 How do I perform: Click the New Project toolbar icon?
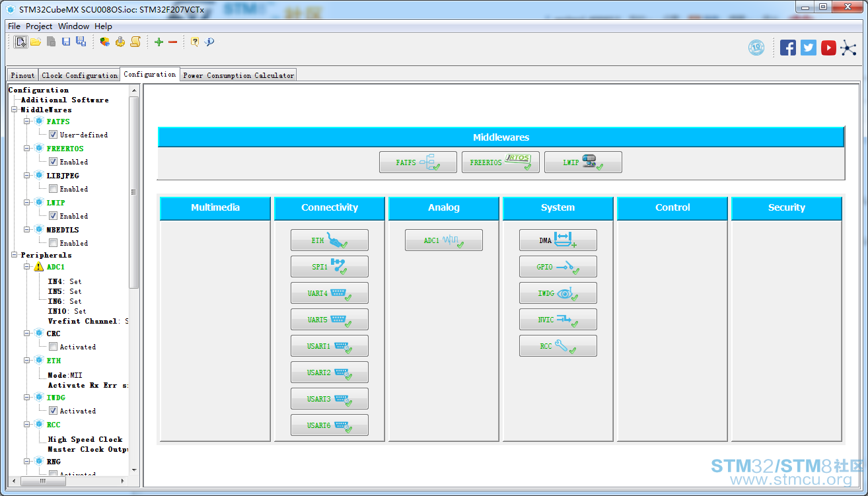(21, 42)
